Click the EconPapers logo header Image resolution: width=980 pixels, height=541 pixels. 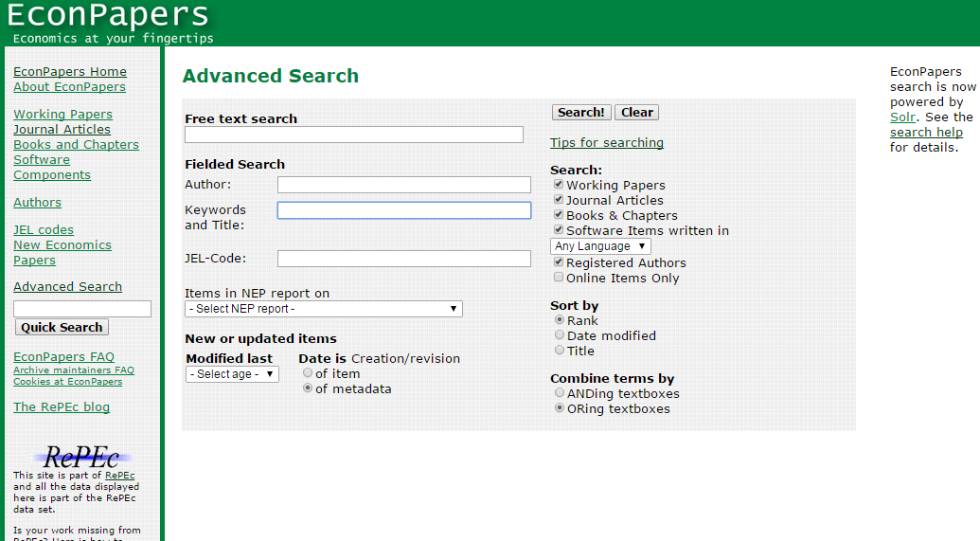click(110, 22)
